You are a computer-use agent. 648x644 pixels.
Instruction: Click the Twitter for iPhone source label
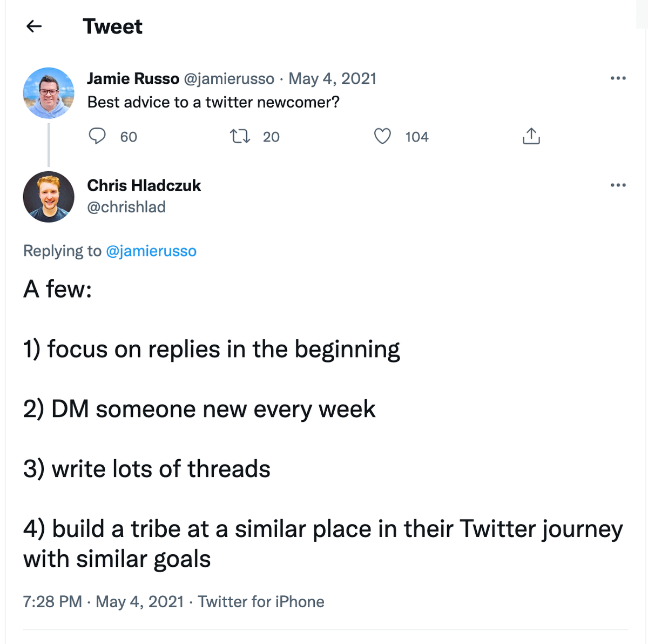click(261, 601)
